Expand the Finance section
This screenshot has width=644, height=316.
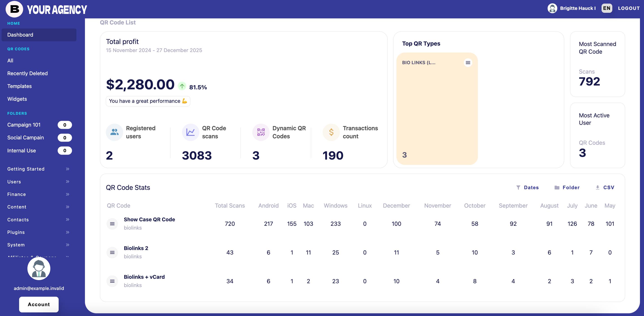point(16,194)
